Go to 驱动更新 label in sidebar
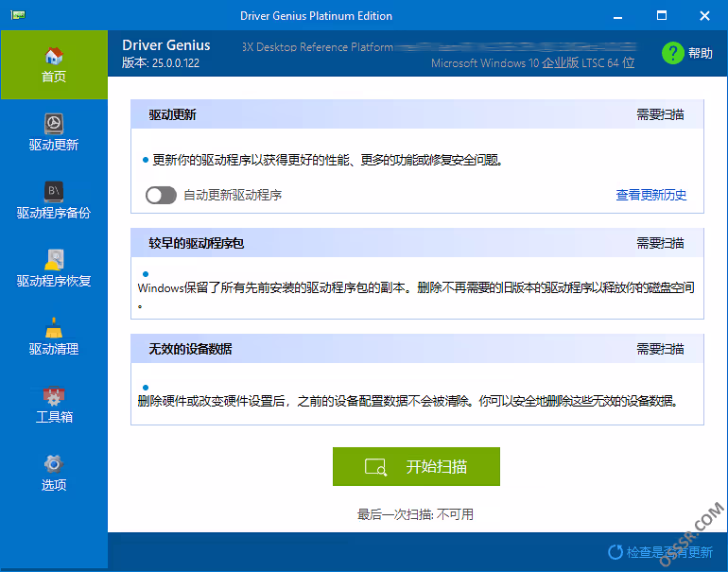Viewport: 728px width, 572px height. (54, 145)
